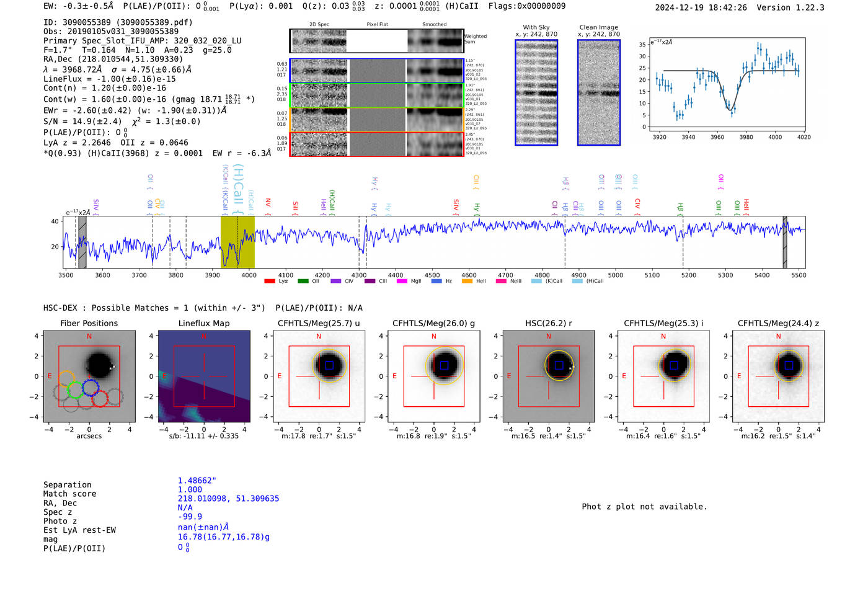Click the blue fiber circle in Fiber Positions
Image resolution: width=868 pixels, height=591 pixels.
coord(91,388)
